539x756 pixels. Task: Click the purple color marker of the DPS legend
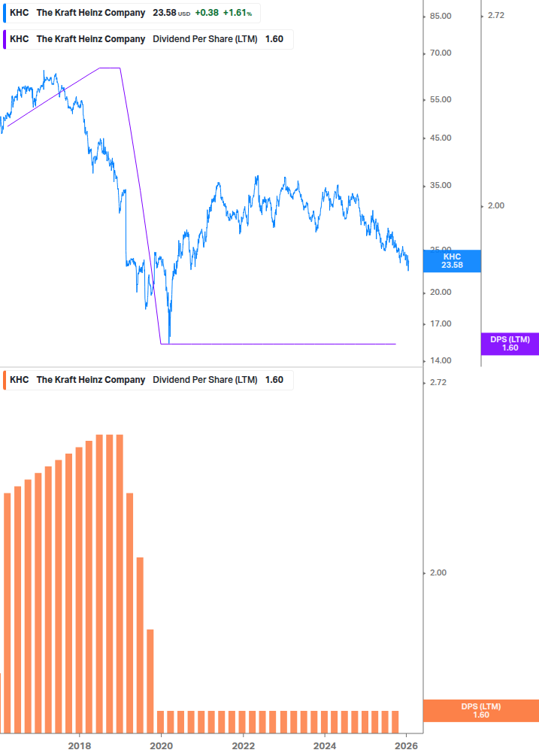pos(5,39)
